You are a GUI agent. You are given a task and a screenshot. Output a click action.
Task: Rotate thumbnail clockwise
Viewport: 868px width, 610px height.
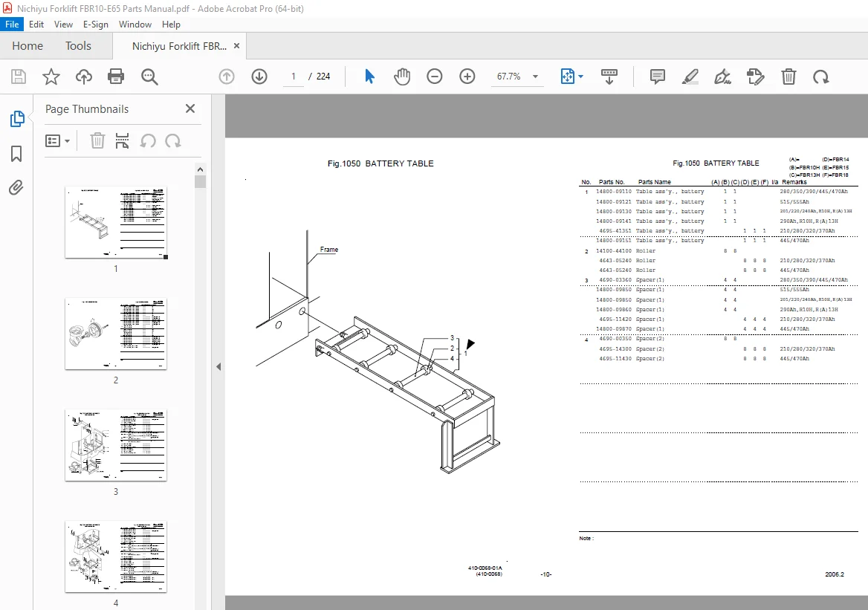(x=172, y=140)
